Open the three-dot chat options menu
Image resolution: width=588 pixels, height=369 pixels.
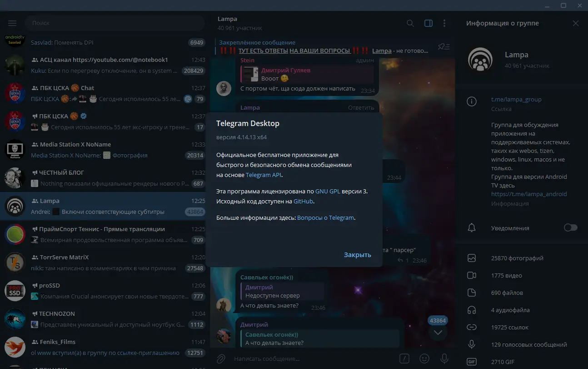(444, 23)
